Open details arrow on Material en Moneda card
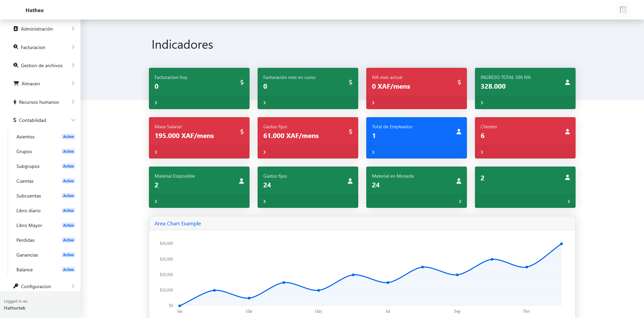This screenshot has height=318, width=644. click(460, 201)
